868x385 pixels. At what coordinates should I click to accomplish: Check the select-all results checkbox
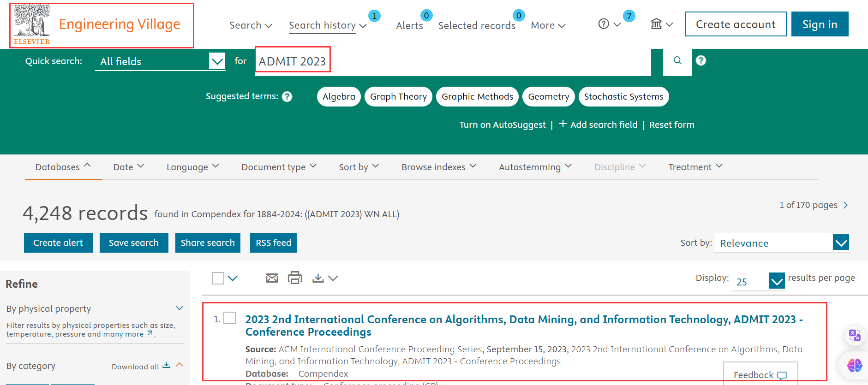pyautogui.click(x=218, y=278)
